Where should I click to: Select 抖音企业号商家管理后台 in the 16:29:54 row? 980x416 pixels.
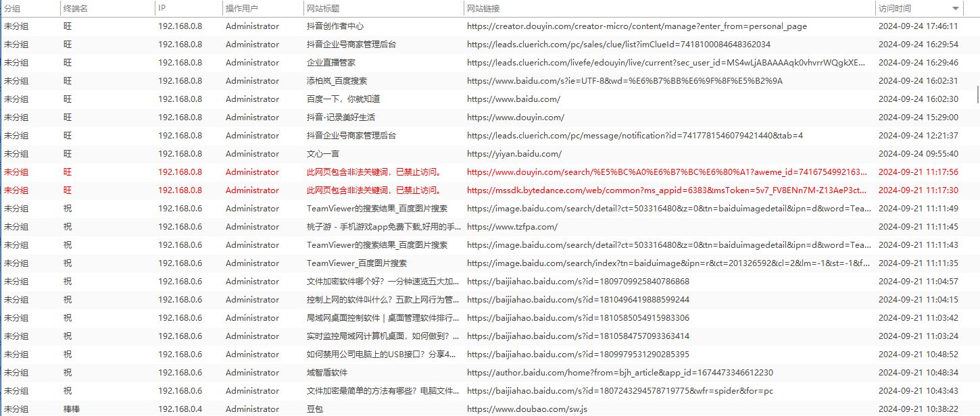tap(351, 45)
